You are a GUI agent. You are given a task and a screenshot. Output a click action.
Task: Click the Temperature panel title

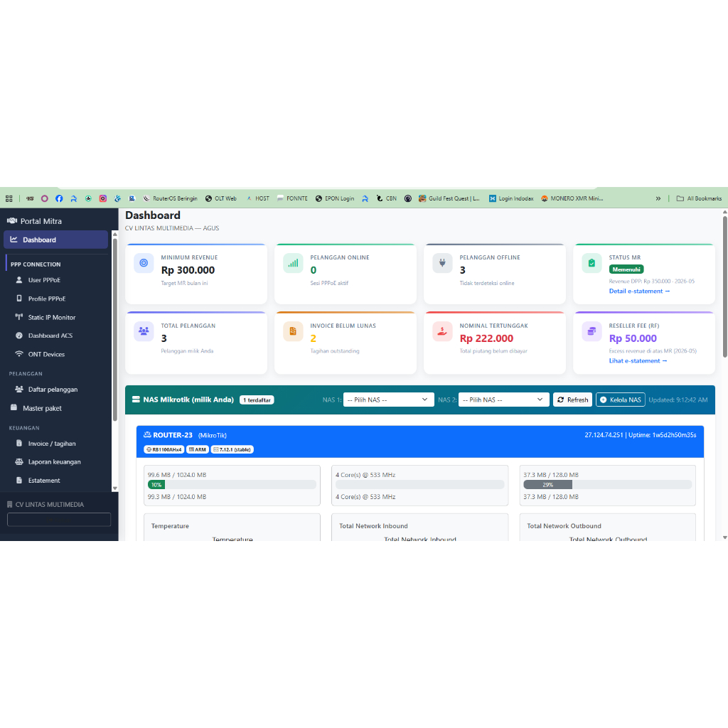(x=170, y=526)
